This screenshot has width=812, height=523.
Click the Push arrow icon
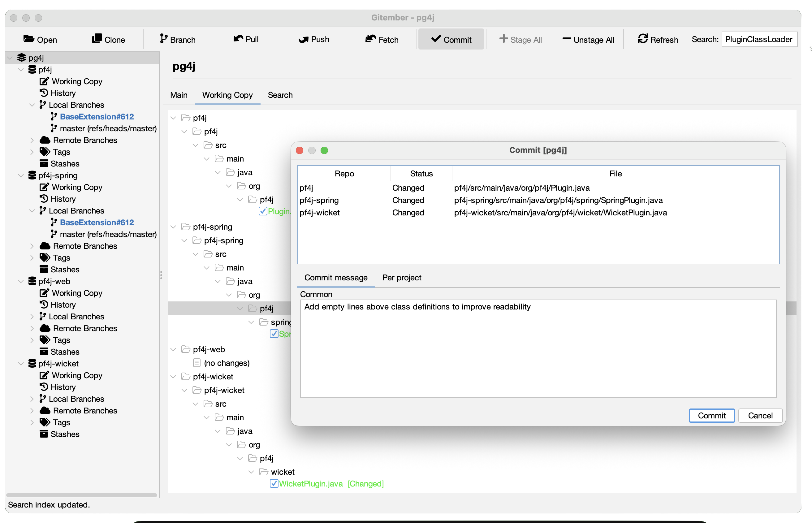click(303, 39)
